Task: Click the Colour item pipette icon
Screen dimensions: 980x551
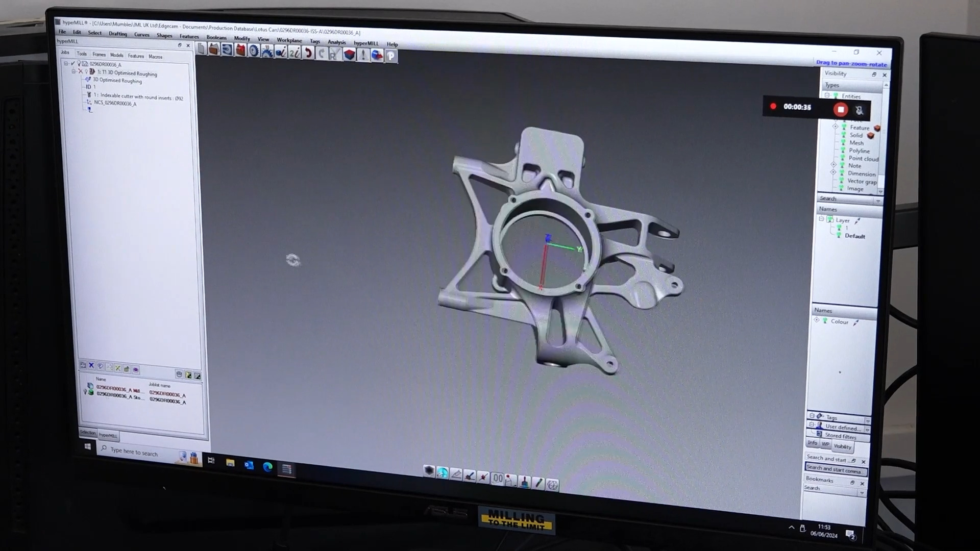Action: [x=856, y=322]
